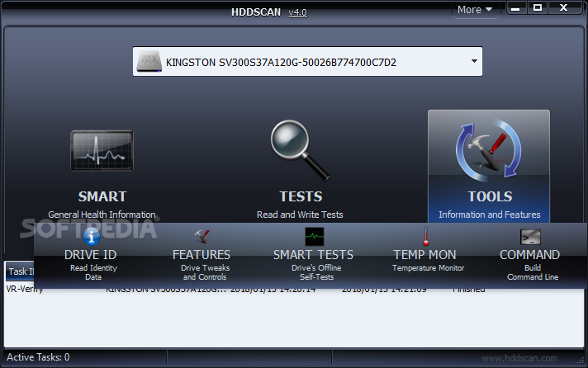Click the Active Tasks: 0 status entry
This screenshot has width=588, height=368.
tap(38, 357)
